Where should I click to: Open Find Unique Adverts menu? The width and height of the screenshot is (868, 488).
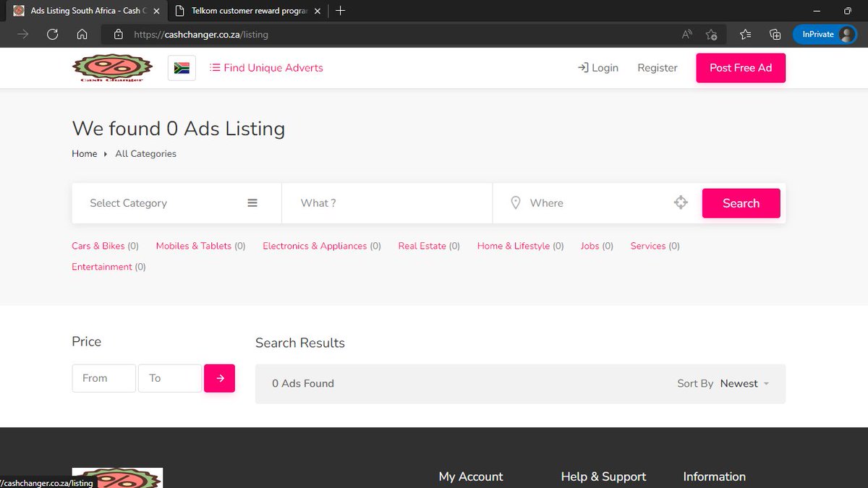266,68
